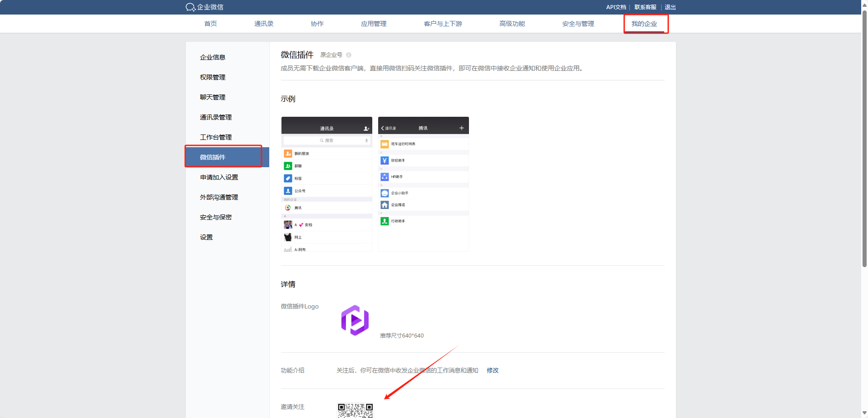The height and width of the screenshot is (418, 868).
Task: Click the 联系客服 link
Action: coord(645,7)
